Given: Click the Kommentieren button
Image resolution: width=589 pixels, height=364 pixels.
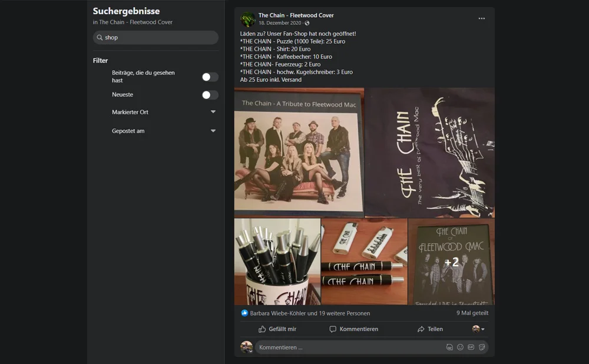Looking at the screenshot, I should [x=354, y=329].
